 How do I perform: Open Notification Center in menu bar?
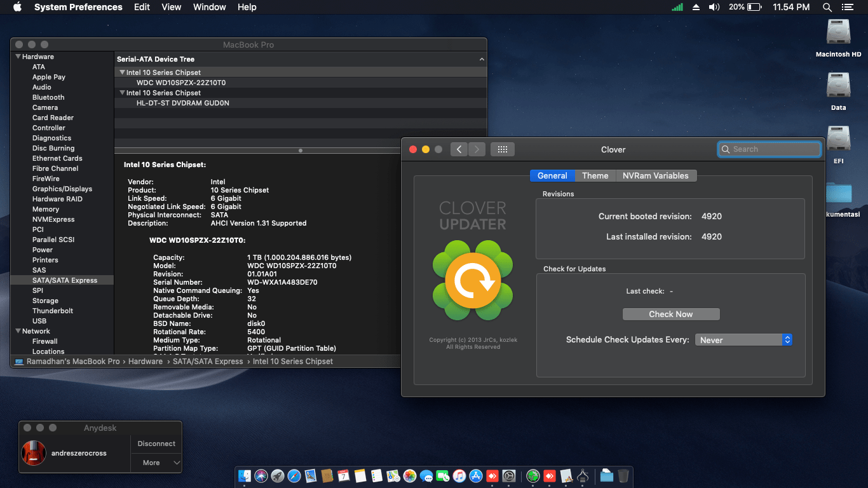coord(847,7)
